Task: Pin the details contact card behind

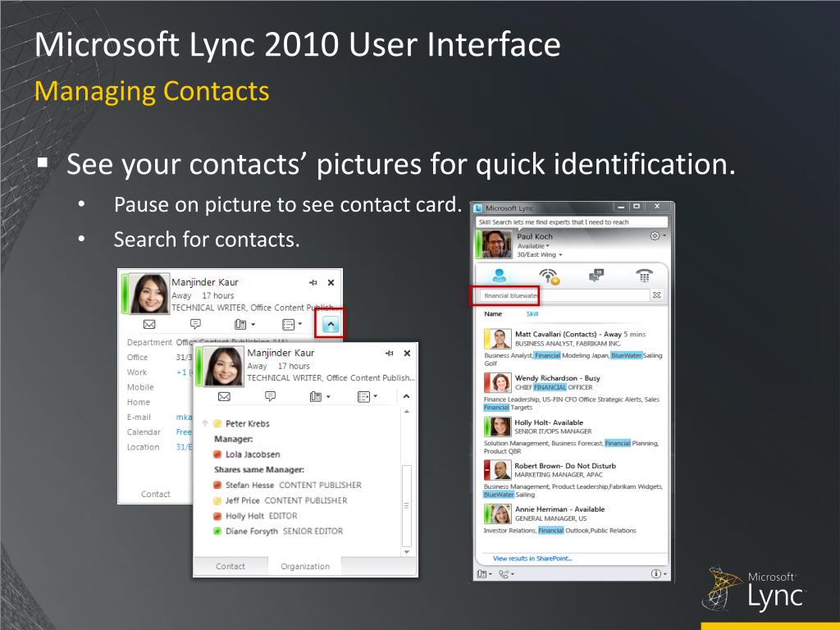Action: click(313, 282)
